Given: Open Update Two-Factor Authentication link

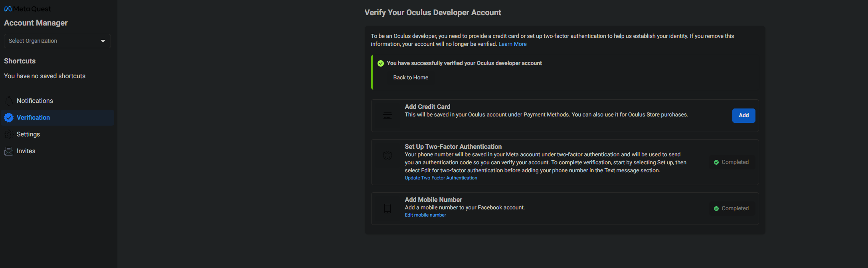Looking at the screenshot, I should 441,178.
